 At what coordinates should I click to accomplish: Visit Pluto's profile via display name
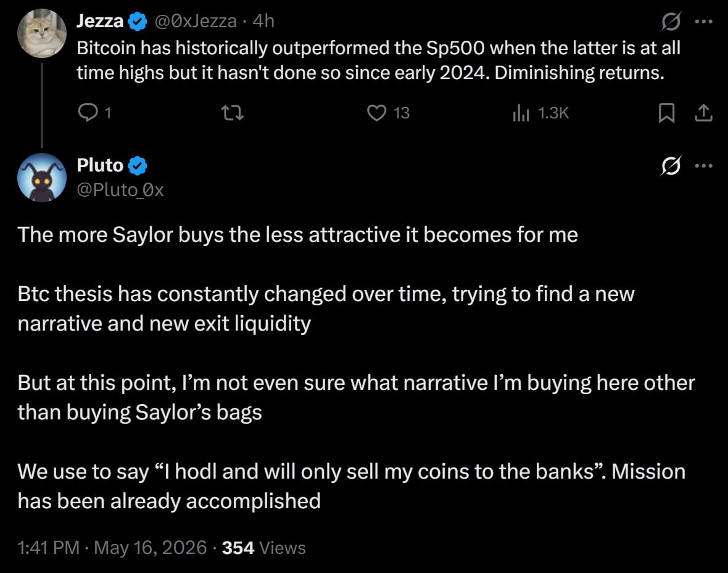coord(100,165)
